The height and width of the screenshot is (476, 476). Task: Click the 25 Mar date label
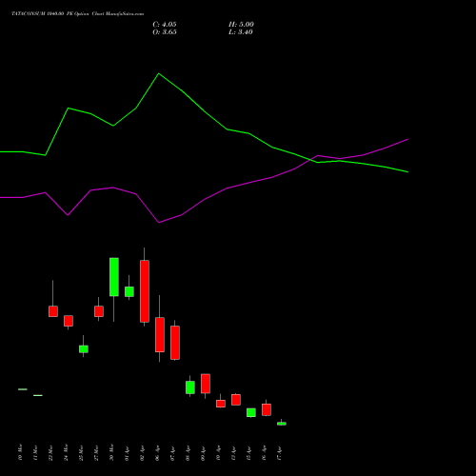click(81, 453)
